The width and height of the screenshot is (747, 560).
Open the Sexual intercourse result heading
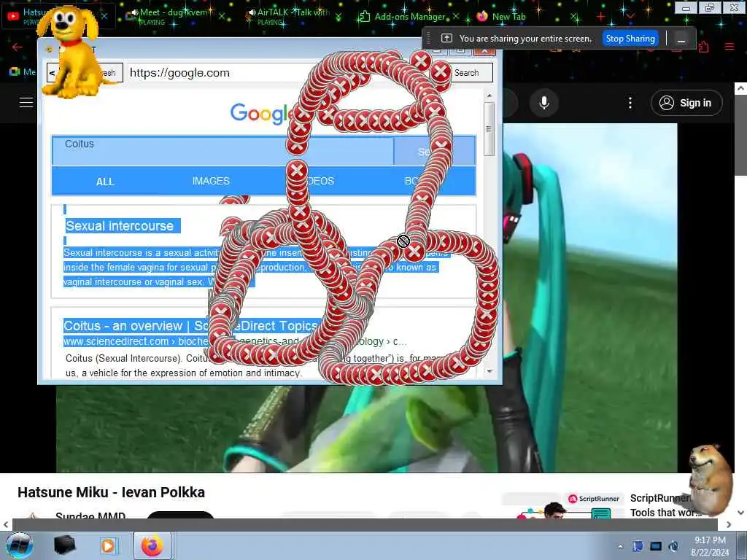coord(120,226)
